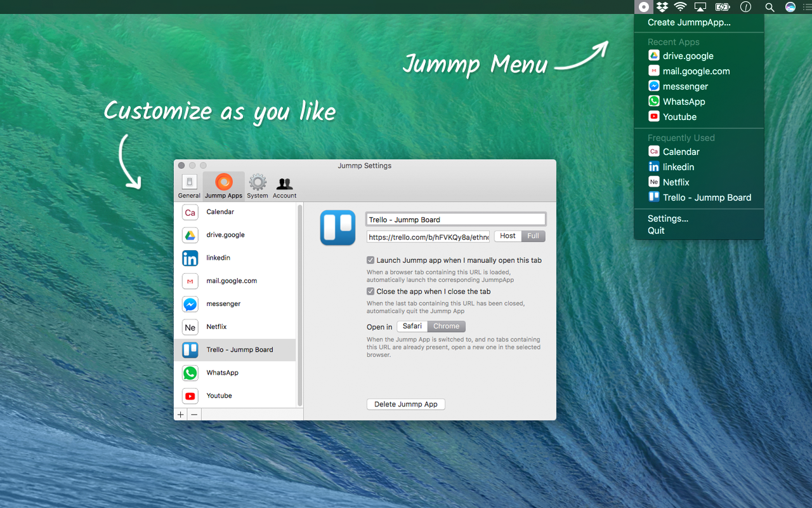Choose Chrome as Open in browser
Viewport: 812px width, 508px height.
447,326
